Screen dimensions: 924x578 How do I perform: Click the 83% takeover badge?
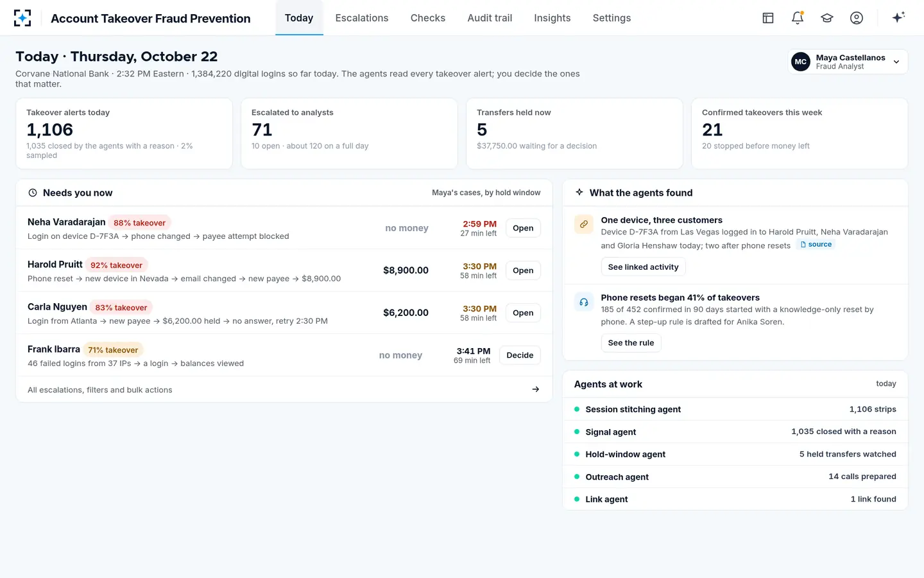pos(121,308)
